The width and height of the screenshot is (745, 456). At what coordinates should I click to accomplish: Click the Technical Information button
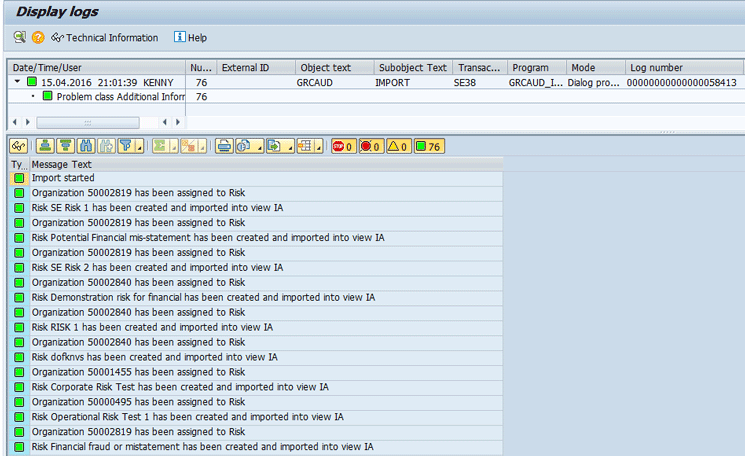(104, 37)
